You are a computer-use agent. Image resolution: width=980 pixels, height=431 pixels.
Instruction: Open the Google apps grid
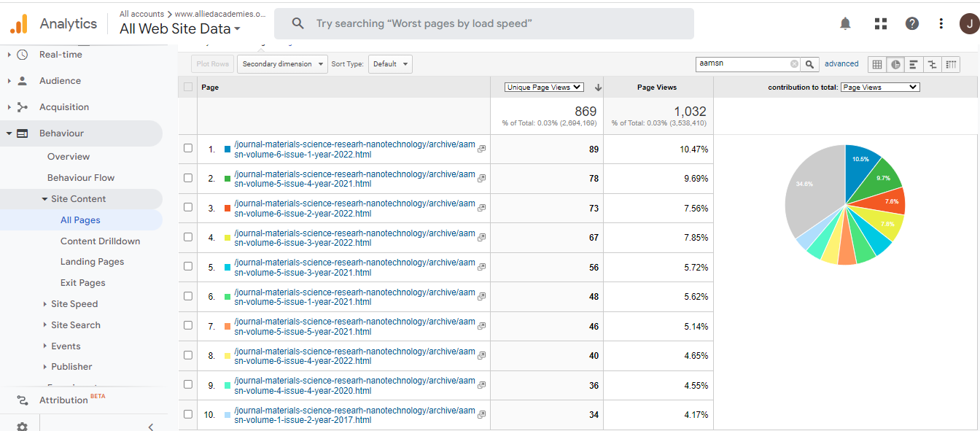880,23
